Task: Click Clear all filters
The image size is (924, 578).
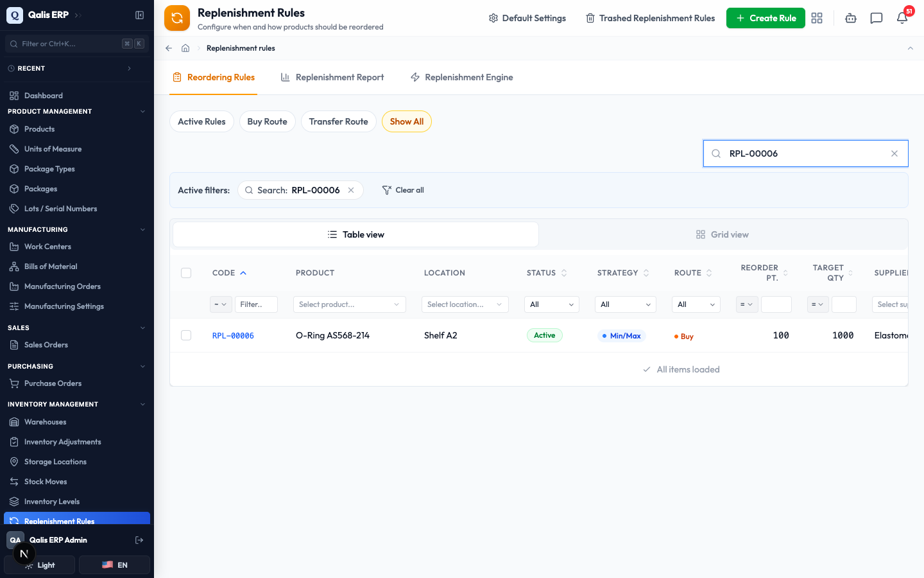Action: click(403, 190)
